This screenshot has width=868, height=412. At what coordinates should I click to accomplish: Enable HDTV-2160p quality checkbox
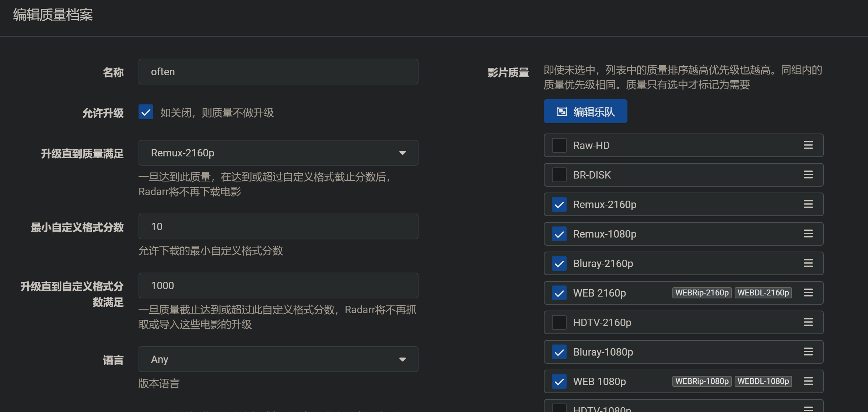pos(559,322)
